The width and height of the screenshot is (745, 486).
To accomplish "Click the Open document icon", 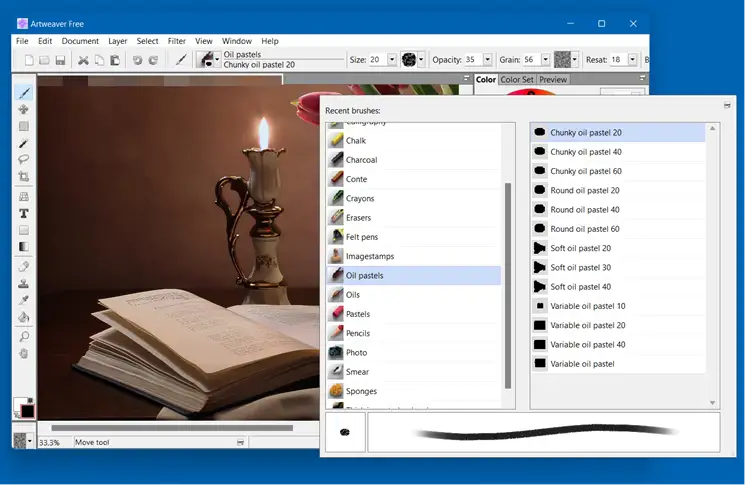I will pos(44,60).
